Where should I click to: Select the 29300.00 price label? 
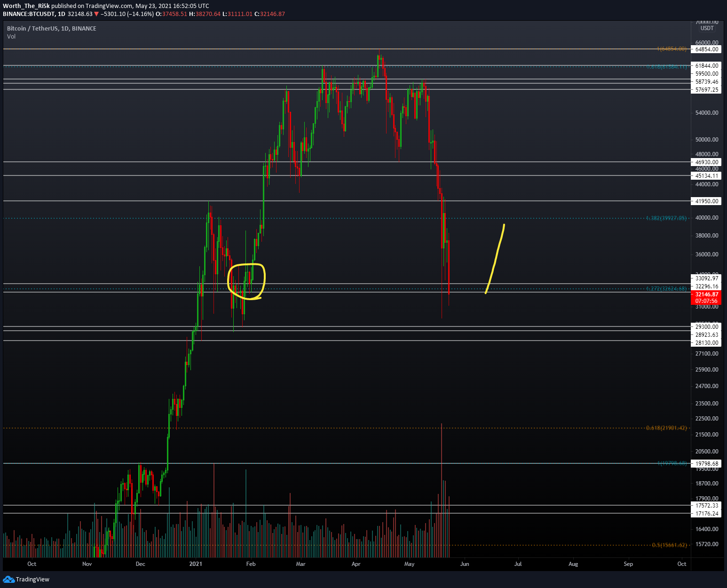coord(706,327)
